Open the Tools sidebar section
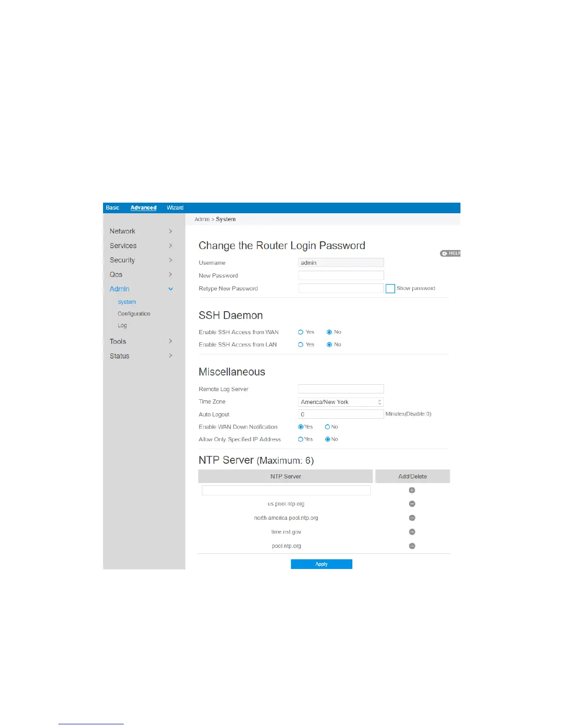 (x=118, y=341)
